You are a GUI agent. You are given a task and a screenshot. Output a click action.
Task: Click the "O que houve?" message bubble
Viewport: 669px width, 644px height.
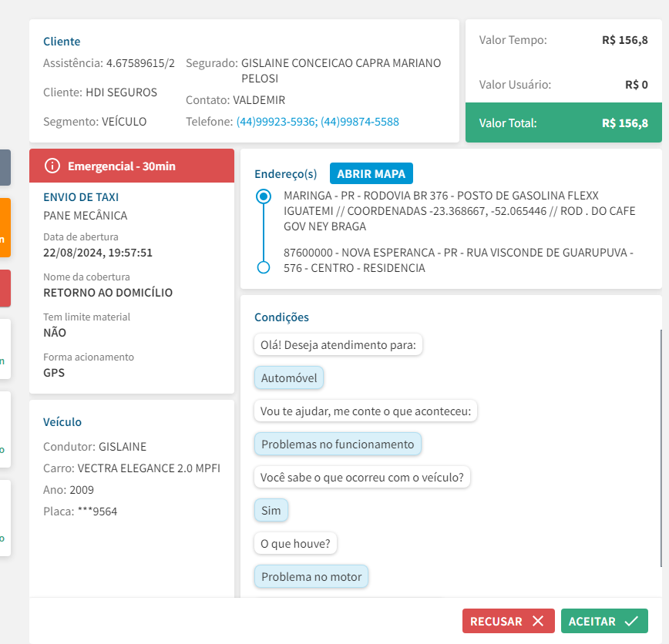[x=295, y=543]
